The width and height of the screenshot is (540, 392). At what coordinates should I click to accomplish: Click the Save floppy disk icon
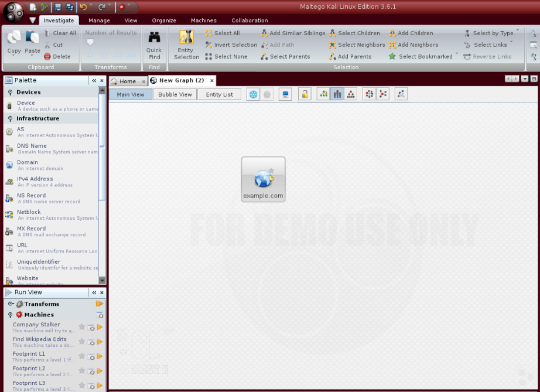tap(58, 7)
